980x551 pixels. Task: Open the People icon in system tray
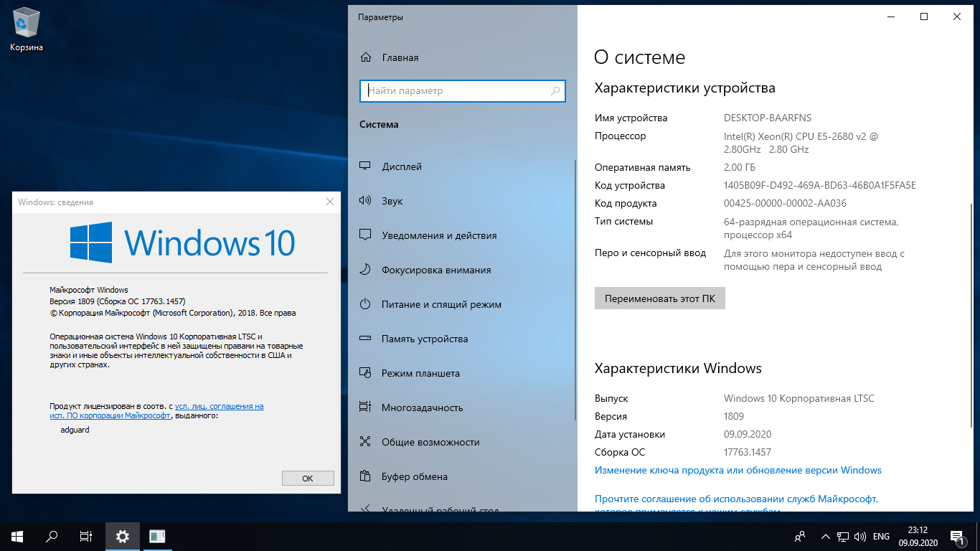[800, 537]
